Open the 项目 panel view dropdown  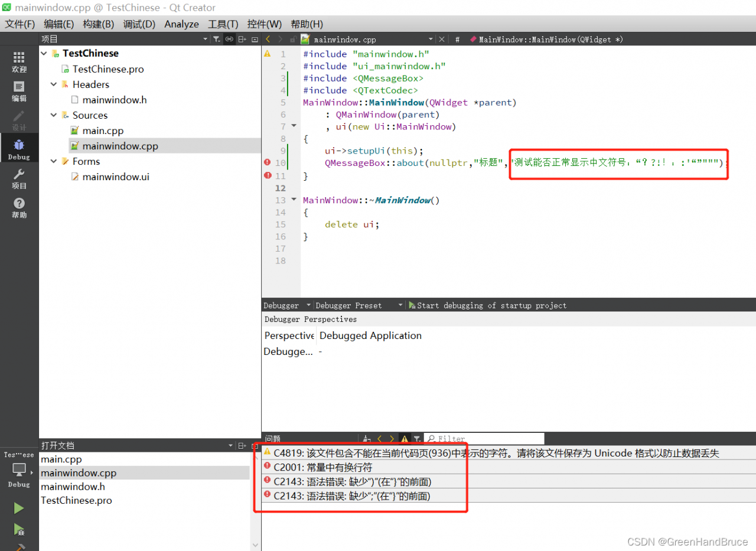point(206,39)
